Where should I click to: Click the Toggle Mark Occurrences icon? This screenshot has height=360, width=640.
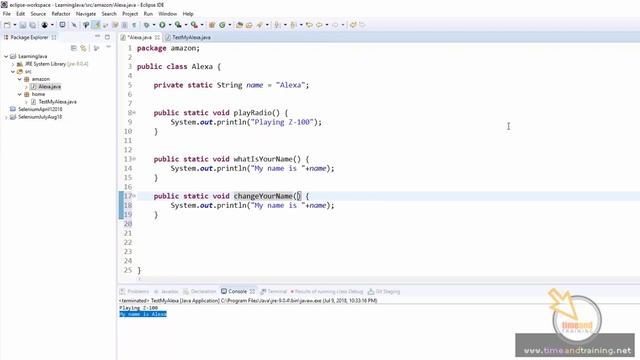(96, 25)
